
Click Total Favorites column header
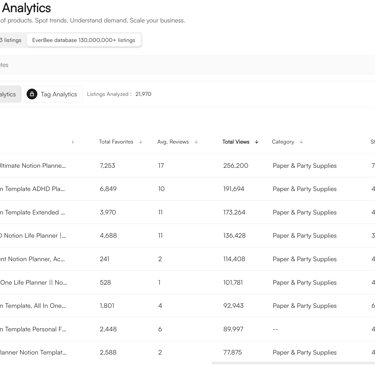pyautogui.click(x=116, y=142)
